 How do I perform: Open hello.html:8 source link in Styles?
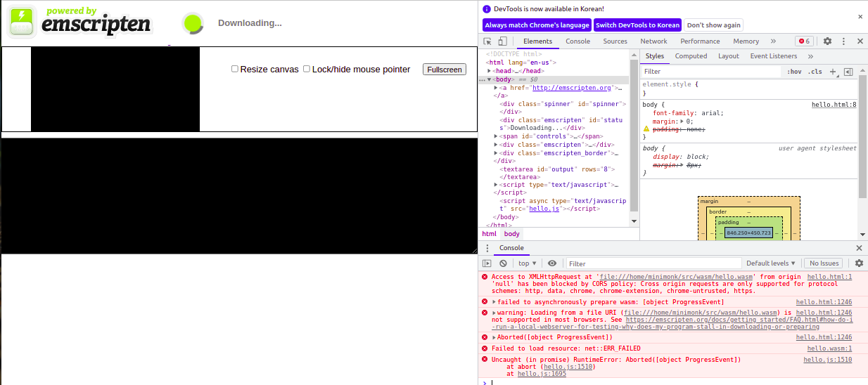coord(834,105)
